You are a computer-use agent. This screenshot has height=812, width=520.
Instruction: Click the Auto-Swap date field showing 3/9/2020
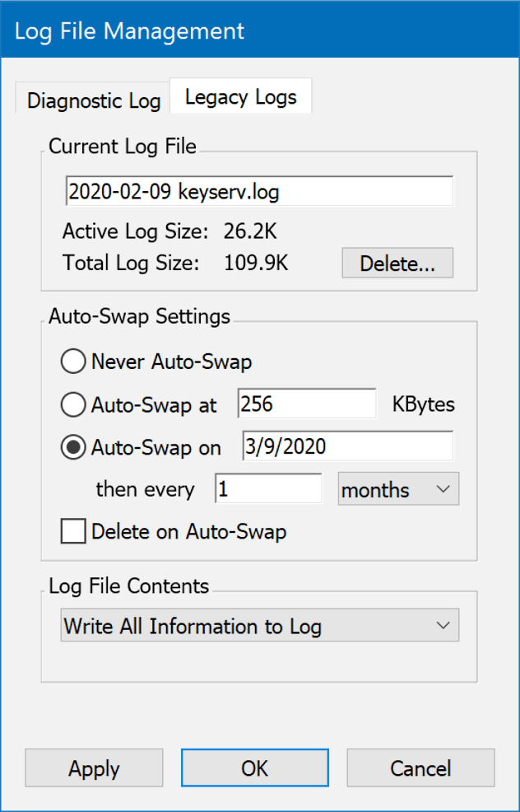tap(347, 446)
